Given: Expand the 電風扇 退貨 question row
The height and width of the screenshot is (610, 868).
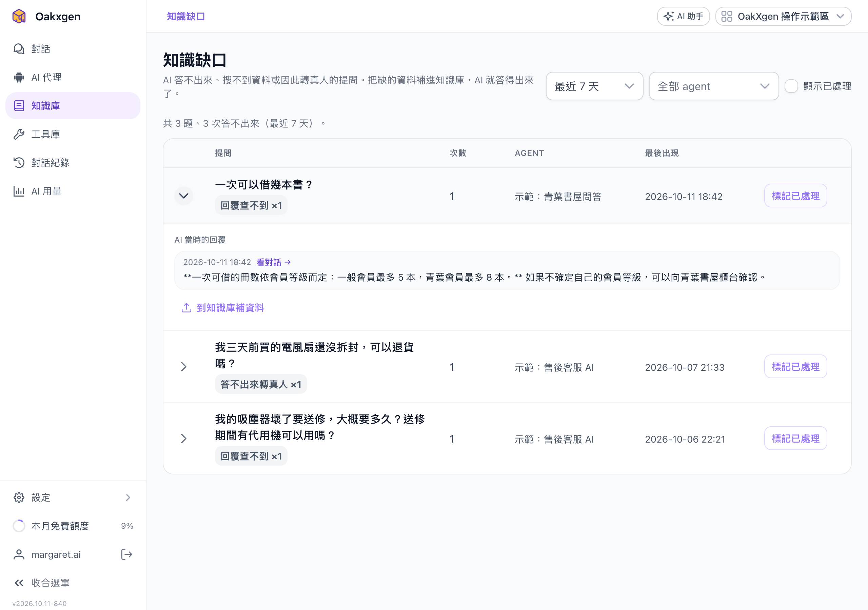Looking at the screenshot, I should pos(184,367).
